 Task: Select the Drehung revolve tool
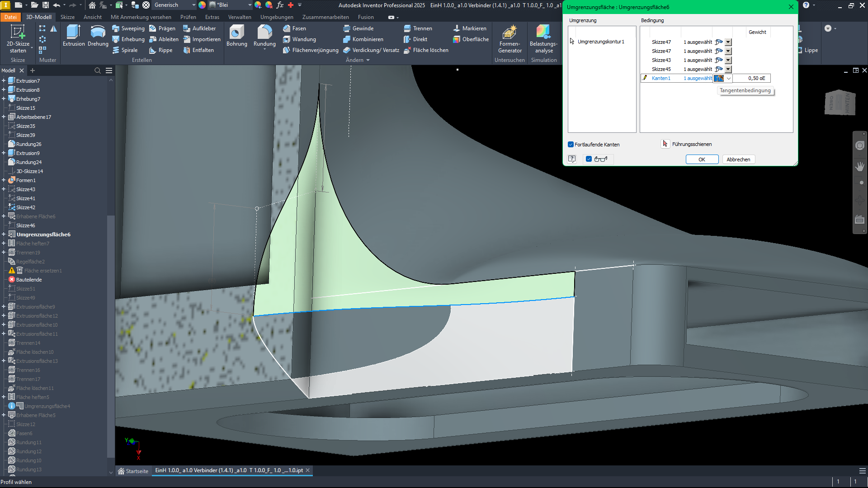[x=98, y=36]
